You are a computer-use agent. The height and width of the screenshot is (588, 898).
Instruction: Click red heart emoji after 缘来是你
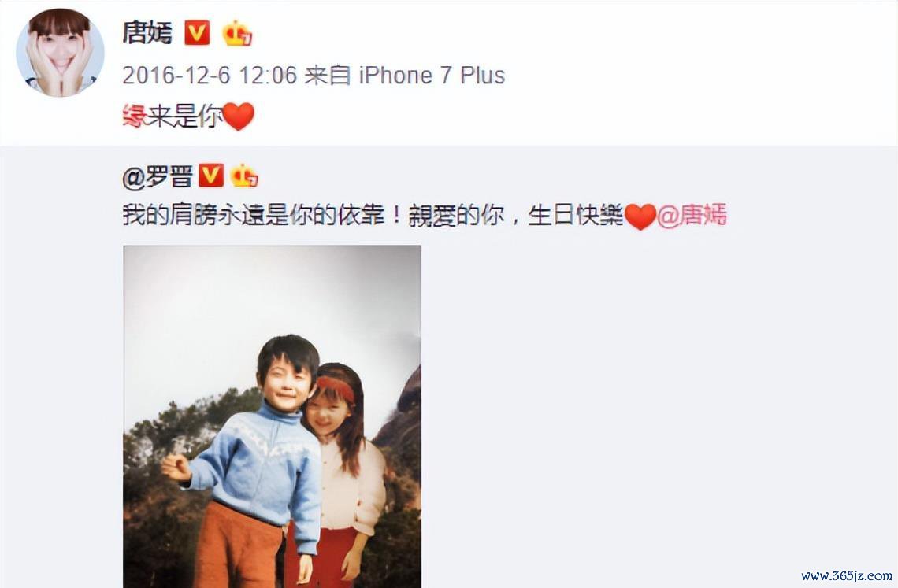(238, 116)
